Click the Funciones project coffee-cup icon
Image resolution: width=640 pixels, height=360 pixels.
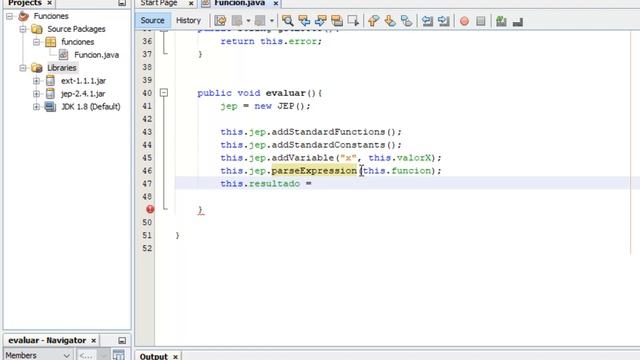(x=24, y=16)
